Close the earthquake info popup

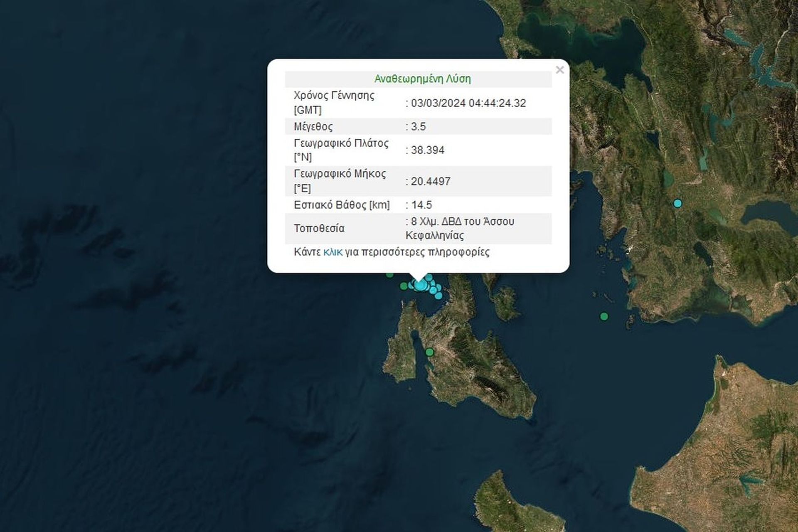pos(560,70)
